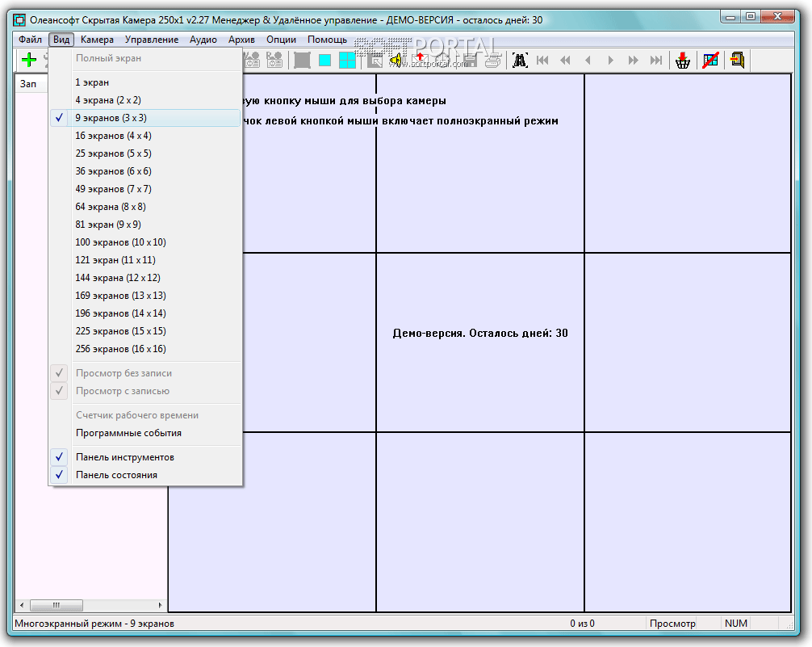
Task: Select 1 экран view
Action: pyautogui.click(x=145, y=82)
